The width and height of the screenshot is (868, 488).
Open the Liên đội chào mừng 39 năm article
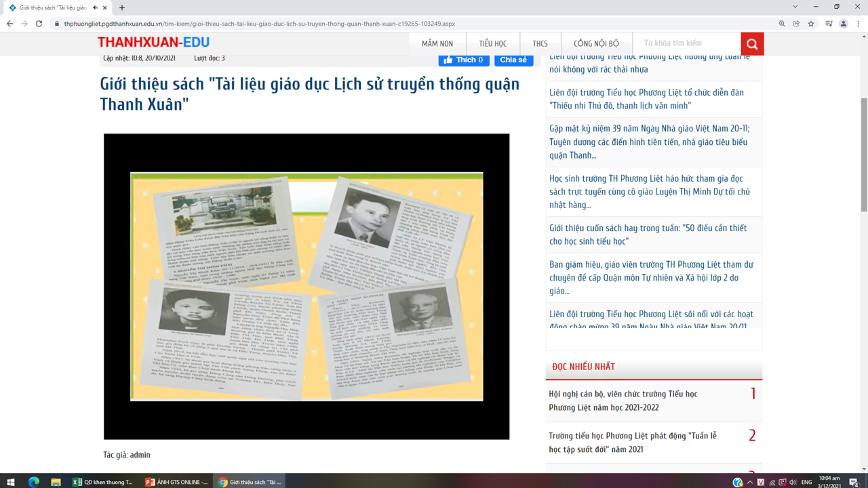tap(651, 320)
